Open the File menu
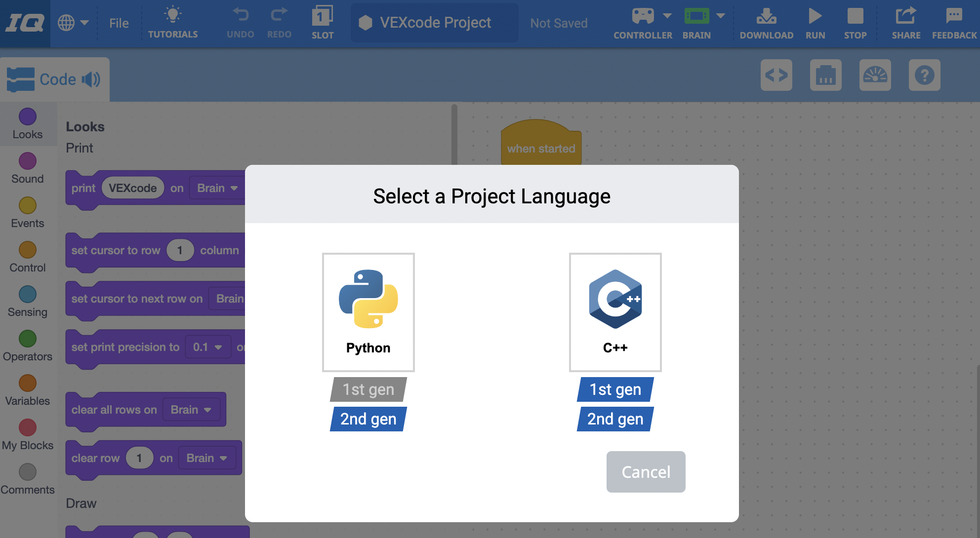Screen dimensions: 980x538 coord(119,22)
